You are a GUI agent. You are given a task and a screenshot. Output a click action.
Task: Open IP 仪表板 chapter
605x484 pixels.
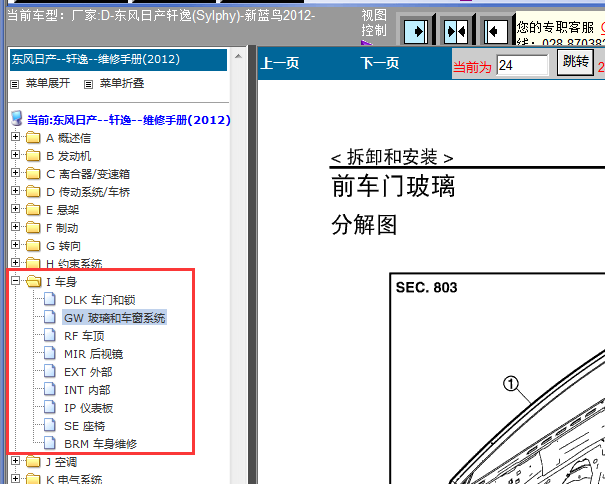pos(88,408)
